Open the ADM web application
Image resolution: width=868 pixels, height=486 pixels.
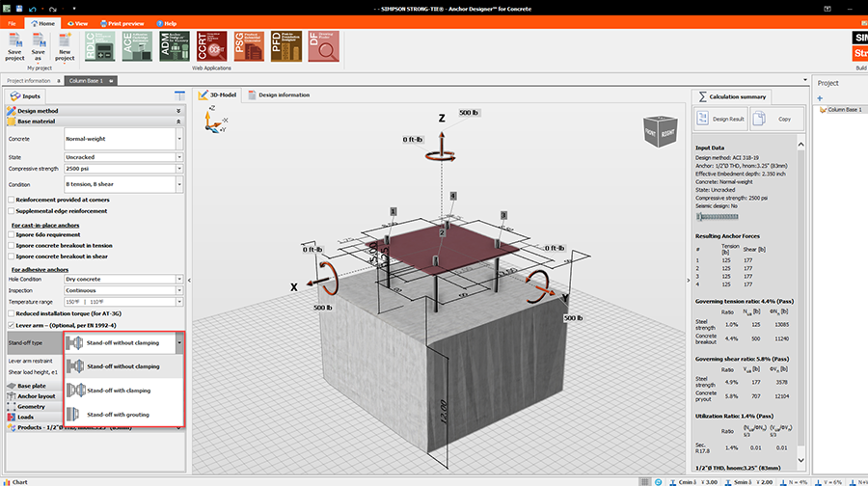coord(175,46)
